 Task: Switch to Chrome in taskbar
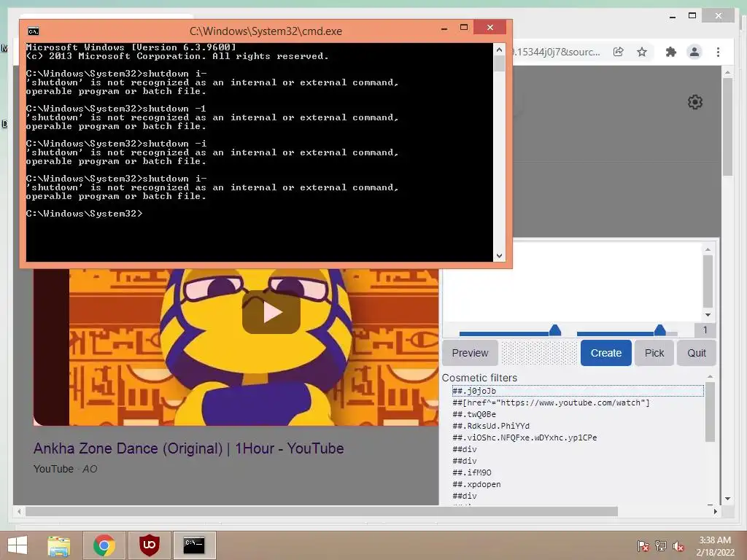coord(104,545)
